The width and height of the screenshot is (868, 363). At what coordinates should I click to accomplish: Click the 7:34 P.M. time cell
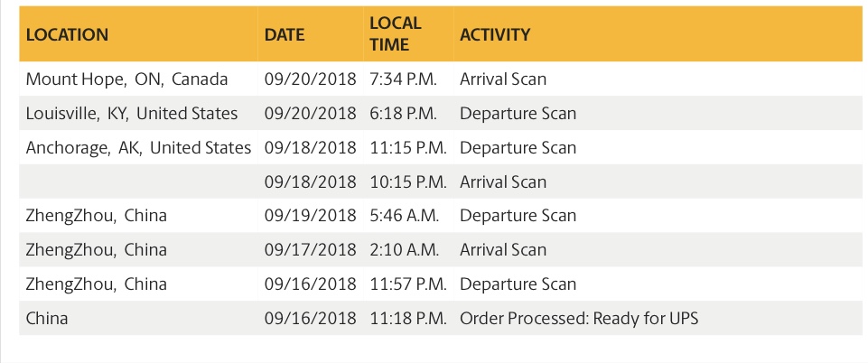point(404,79)
